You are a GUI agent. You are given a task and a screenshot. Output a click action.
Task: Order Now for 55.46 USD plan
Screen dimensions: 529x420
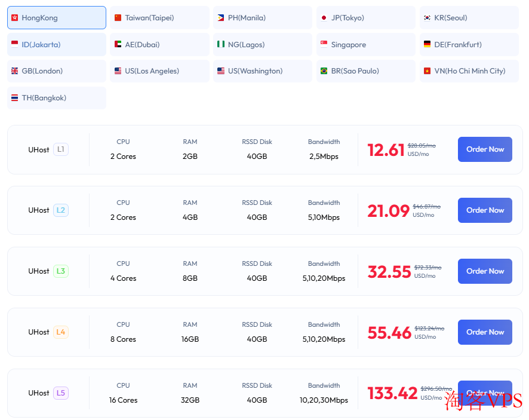[485, 332]
